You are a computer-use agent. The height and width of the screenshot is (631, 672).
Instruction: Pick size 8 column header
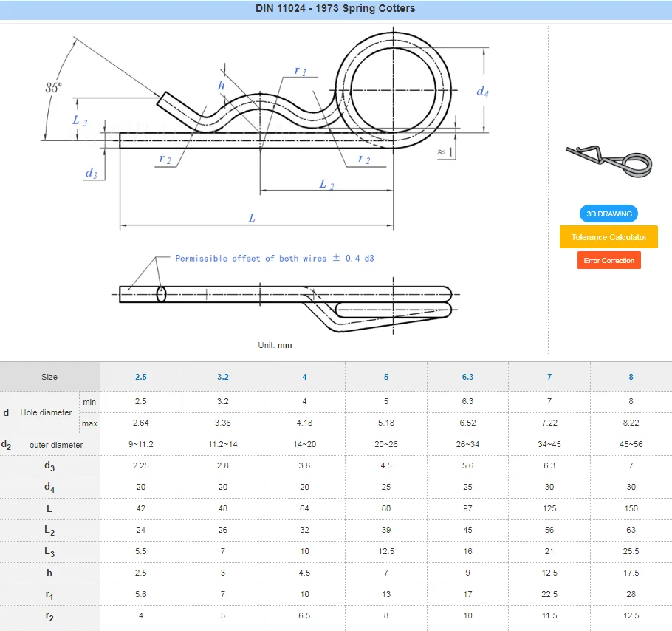point(631,377)
